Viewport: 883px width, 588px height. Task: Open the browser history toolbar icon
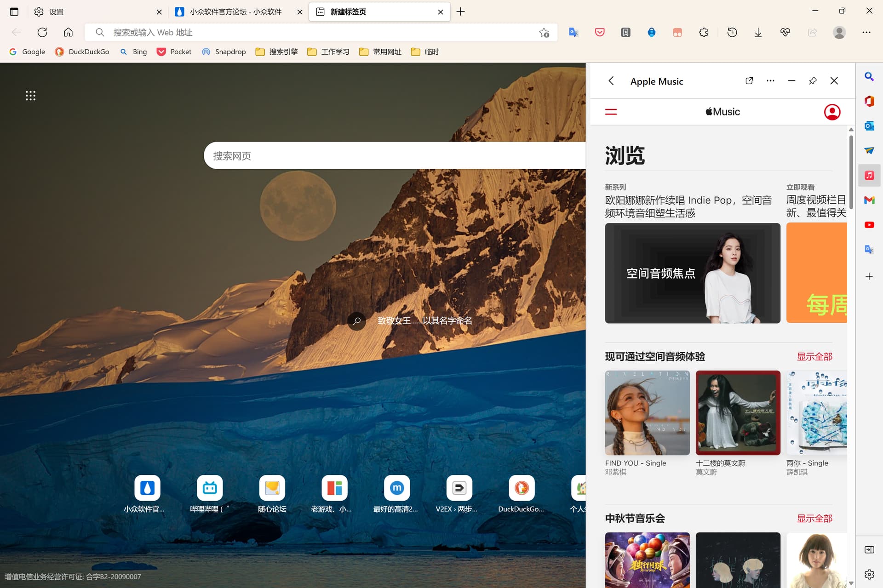732,32
